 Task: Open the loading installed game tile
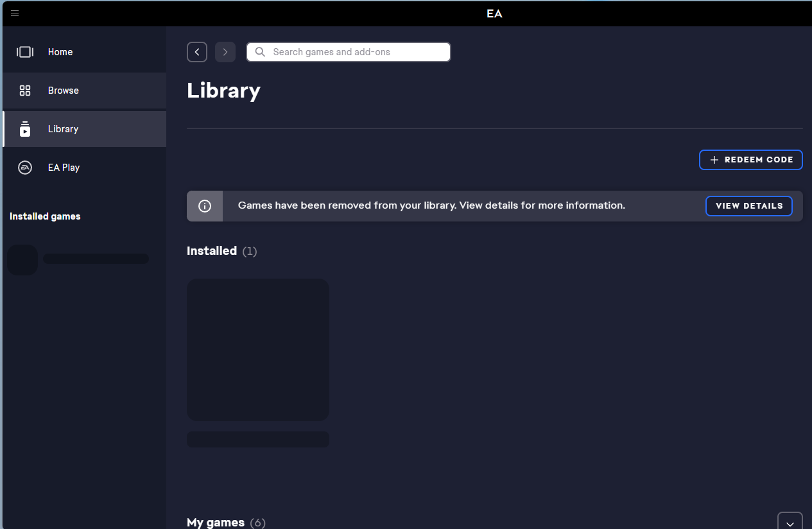coord(258,350)
